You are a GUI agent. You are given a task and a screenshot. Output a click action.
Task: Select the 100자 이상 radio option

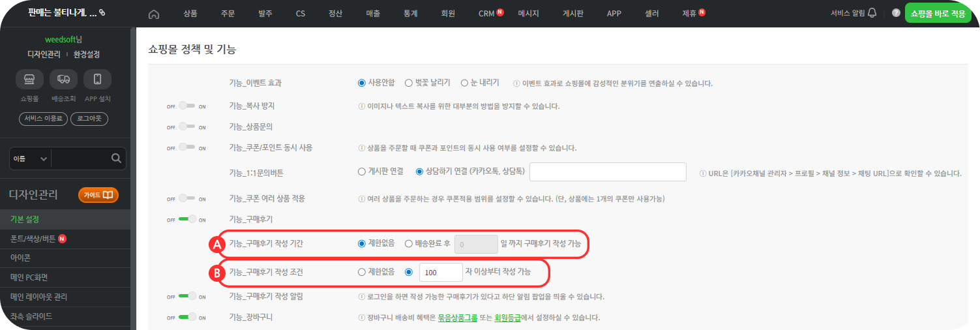click(408, 273)
